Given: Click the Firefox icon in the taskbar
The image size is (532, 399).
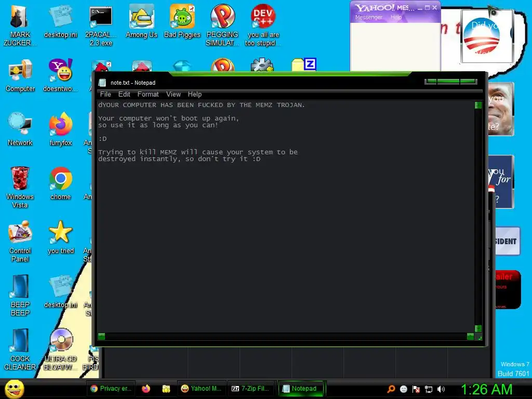Looking at the screenshot, I should pos(146,389).
